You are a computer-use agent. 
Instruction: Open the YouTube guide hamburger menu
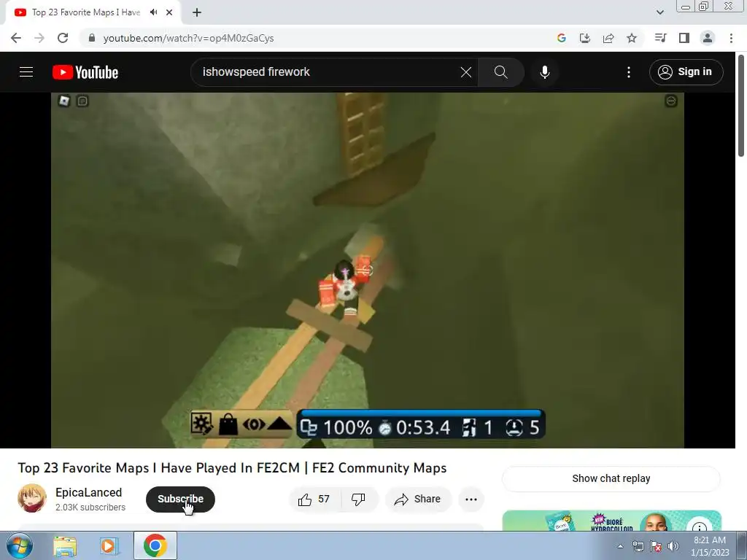click(x=26, y=72)
